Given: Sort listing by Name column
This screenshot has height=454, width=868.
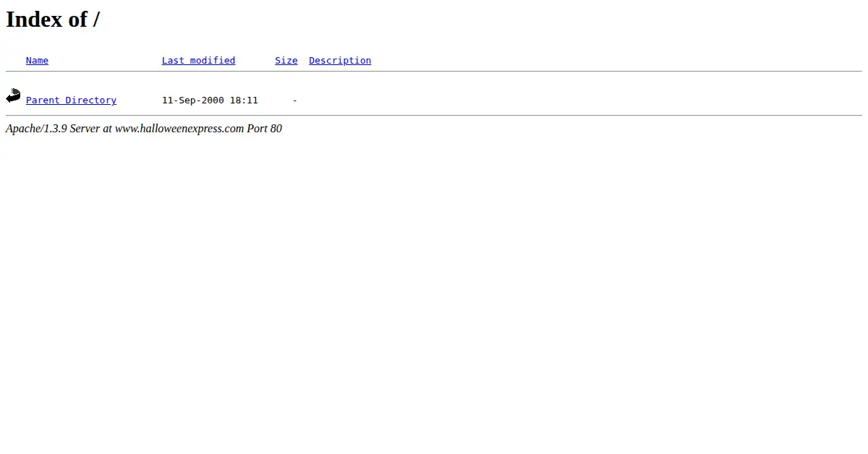Looking at the screenshot, I should click(x=37, y=61).
